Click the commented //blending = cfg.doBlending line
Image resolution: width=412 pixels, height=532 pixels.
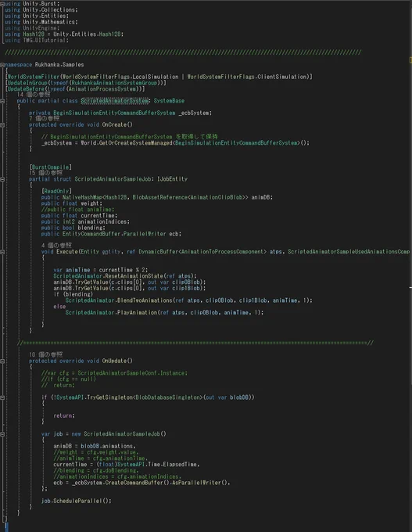click(x=96, y=471)
